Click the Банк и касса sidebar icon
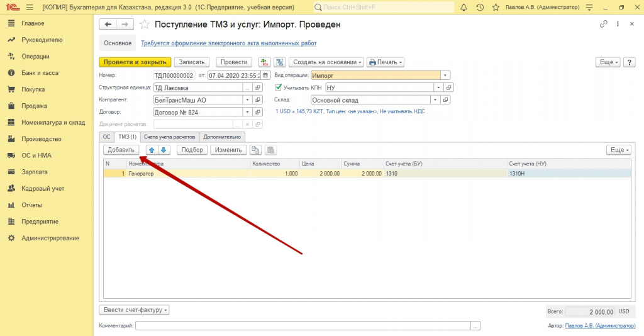 coord(11,73)
